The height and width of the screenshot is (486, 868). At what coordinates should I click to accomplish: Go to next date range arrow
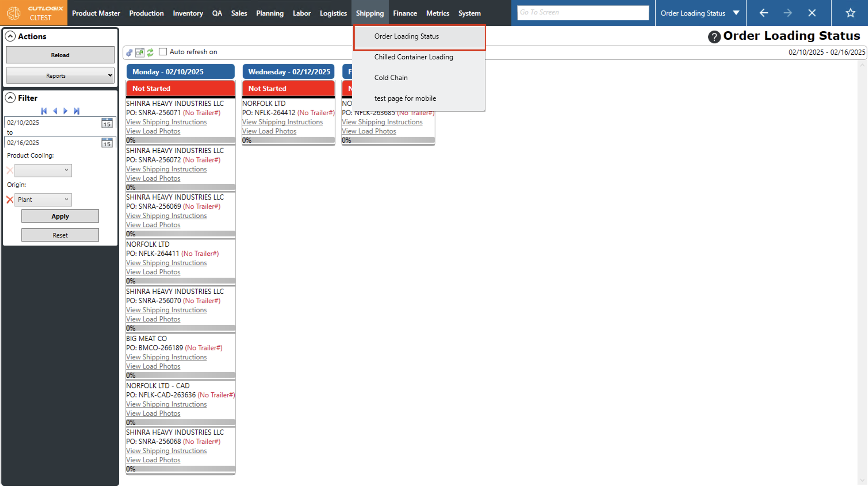pyautogui.click(x=66, y=111)
